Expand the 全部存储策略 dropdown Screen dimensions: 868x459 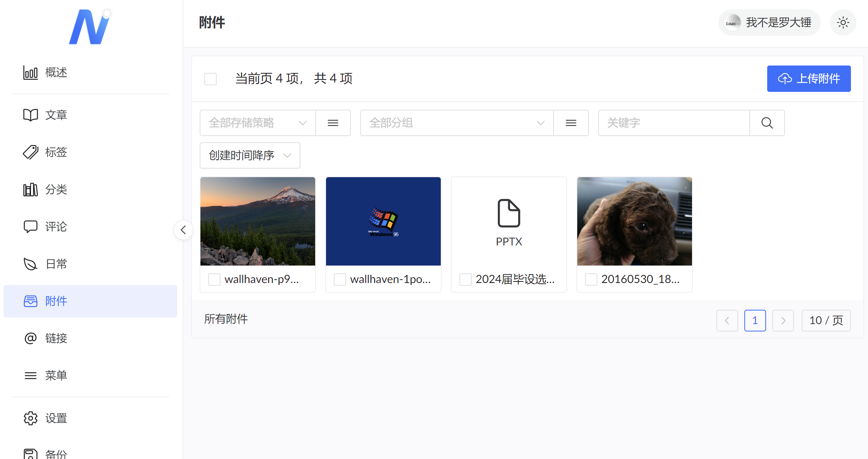pyautogui.click(x=257, y=123)
